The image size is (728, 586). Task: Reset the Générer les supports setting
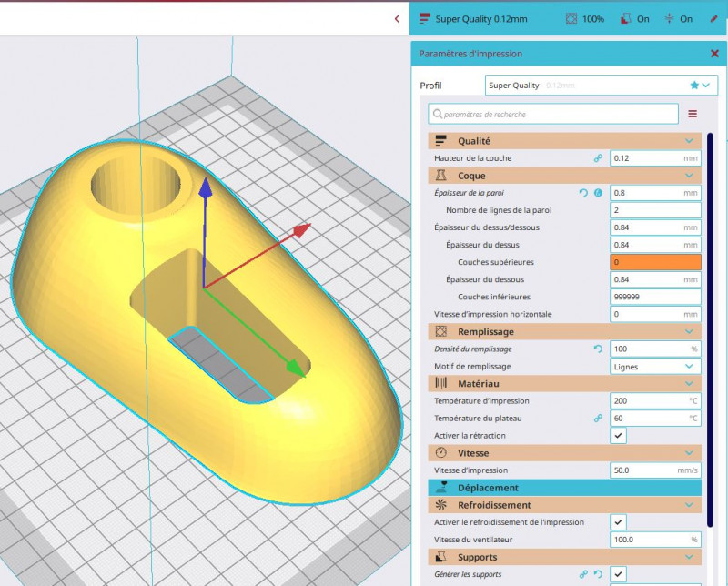coord(598,575)
